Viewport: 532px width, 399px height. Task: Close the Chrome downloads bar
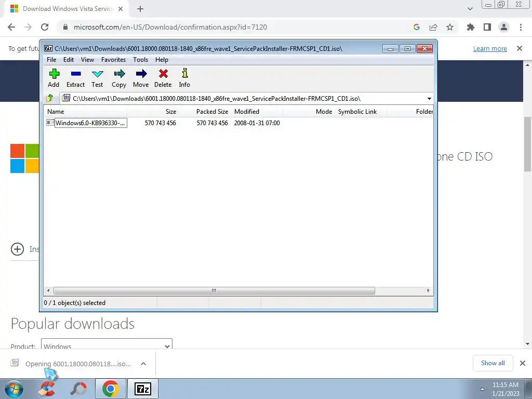click(x=523, y=363)
